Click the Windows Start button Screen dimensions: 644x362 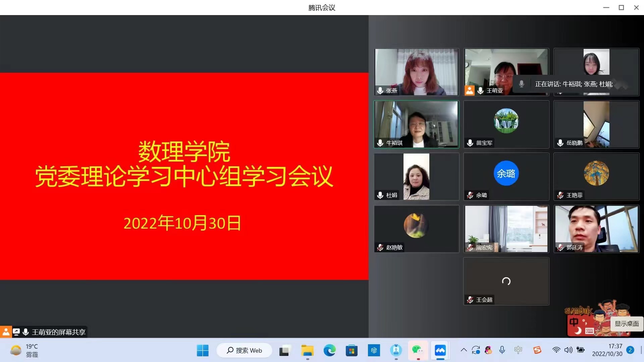click(203, 351)
